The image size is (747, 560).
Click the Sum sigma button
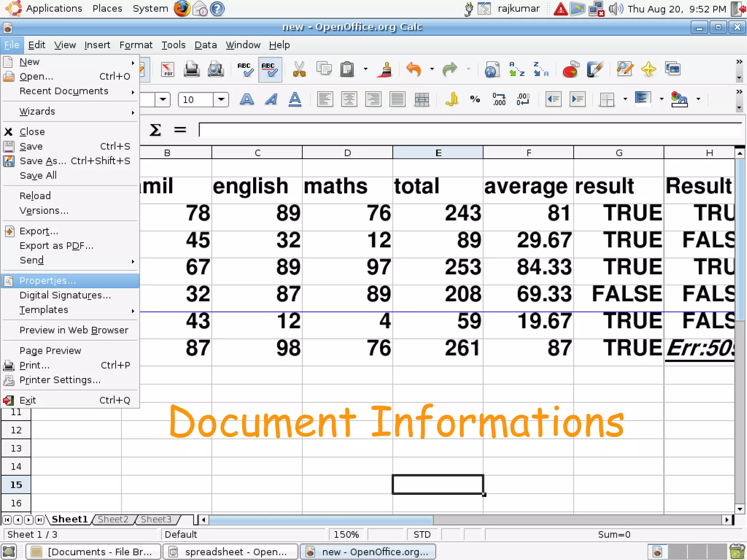[155, 130]
